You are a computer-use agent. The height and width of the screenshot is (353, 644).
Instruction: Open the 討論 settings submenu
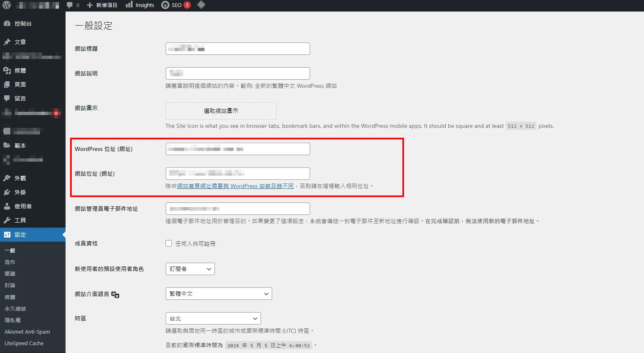point(10,285)
